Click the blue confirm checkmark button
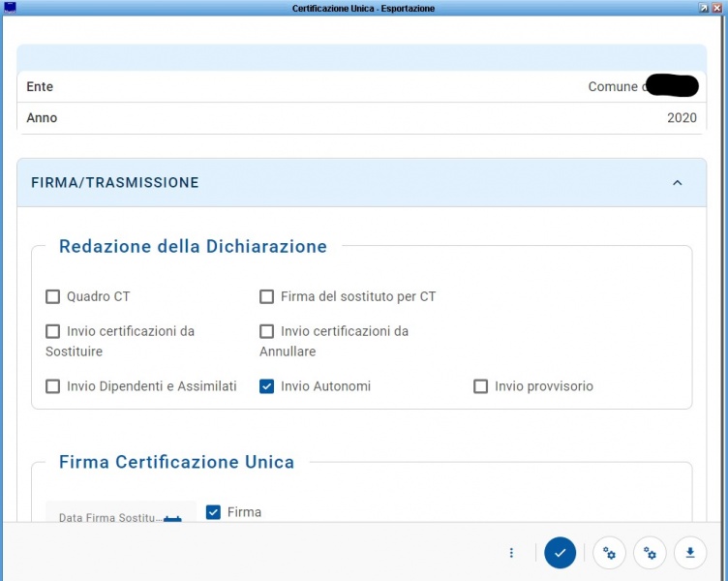Image resolution: width=728 pixels, height=581 pixels. 561,553
